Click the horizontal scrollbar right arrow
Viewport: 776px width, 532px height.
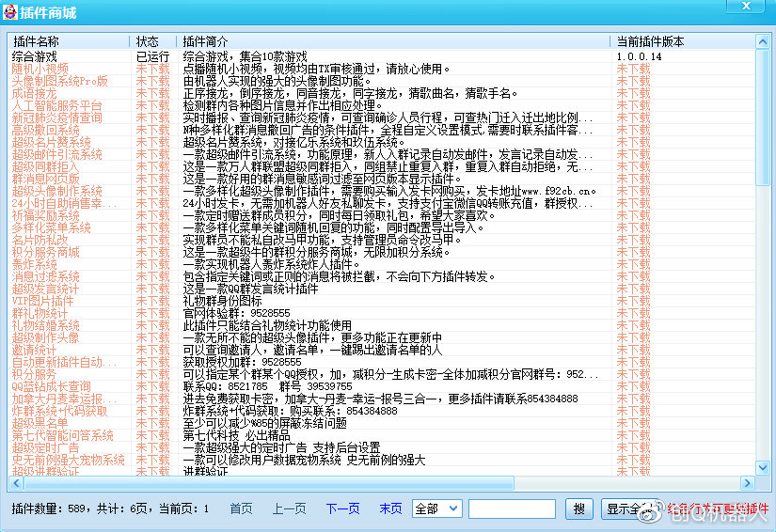(747, 483)
